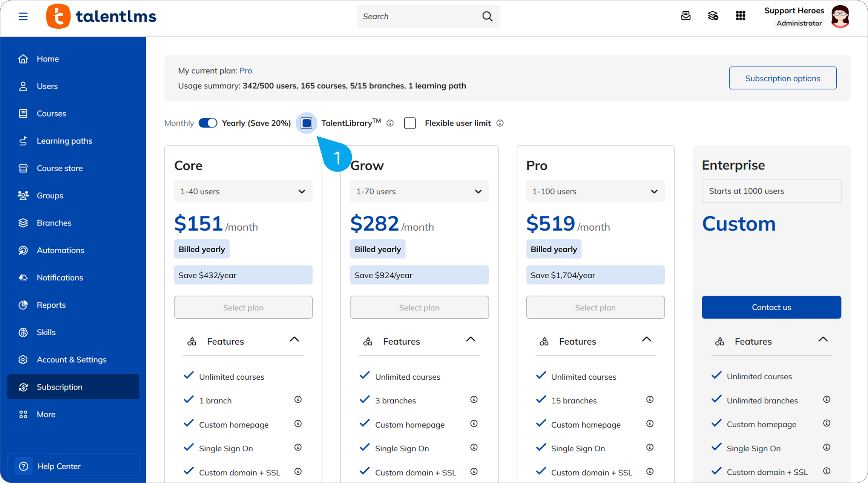This screenshot has height=483, width=868.
Task: Click info icon beside Enterprise Custom domain + SSL
Action: (x=827, y=471)
